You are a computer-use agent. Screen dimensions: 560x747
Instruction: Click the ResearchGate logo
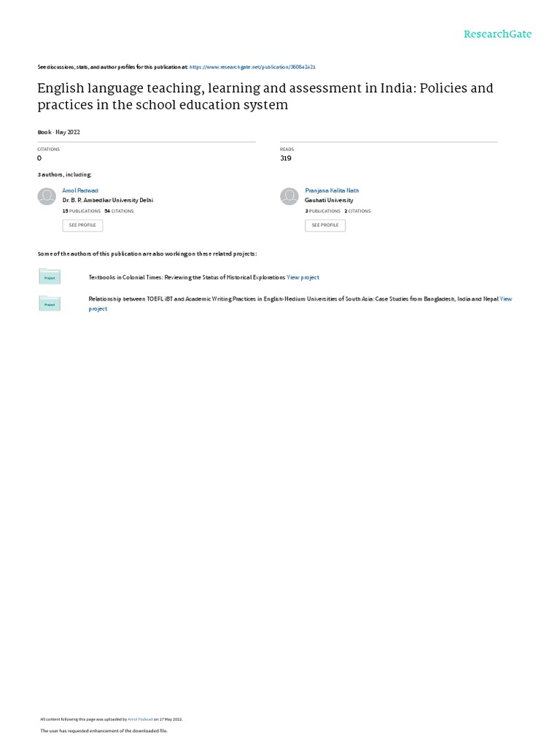click(497, 34)
